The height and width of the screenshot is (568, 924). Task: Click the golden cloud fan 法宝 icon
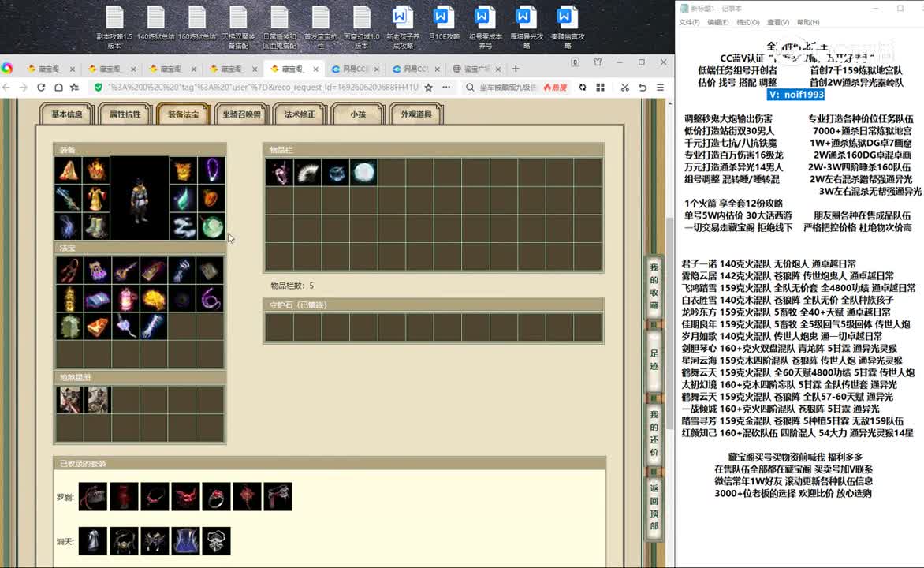pyautogui.click(x=154, y=299)
